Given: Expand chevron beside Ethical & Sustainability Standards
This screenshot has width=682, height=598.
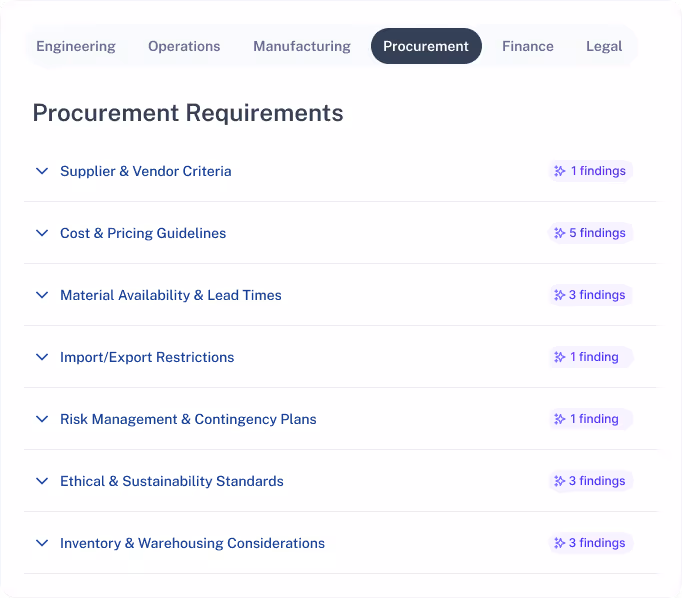Looking at the screenshot, I should [42, 481].
